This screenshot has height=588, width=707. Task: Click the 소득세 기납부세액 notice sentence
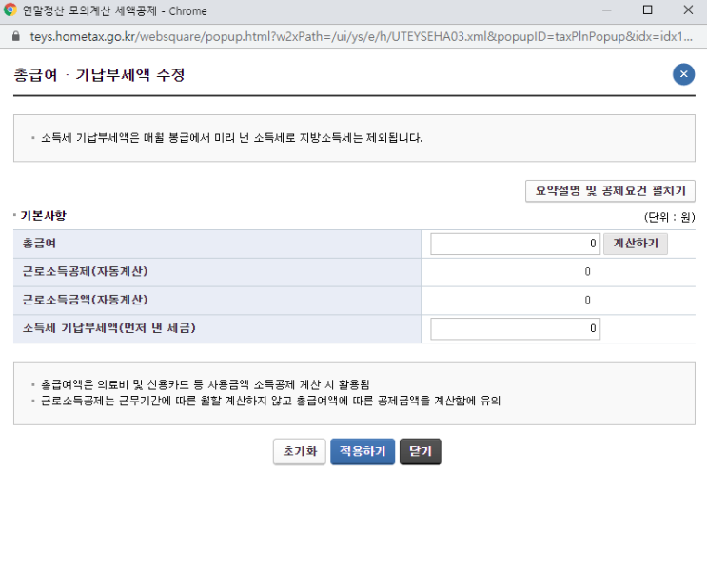pos(232,138)
